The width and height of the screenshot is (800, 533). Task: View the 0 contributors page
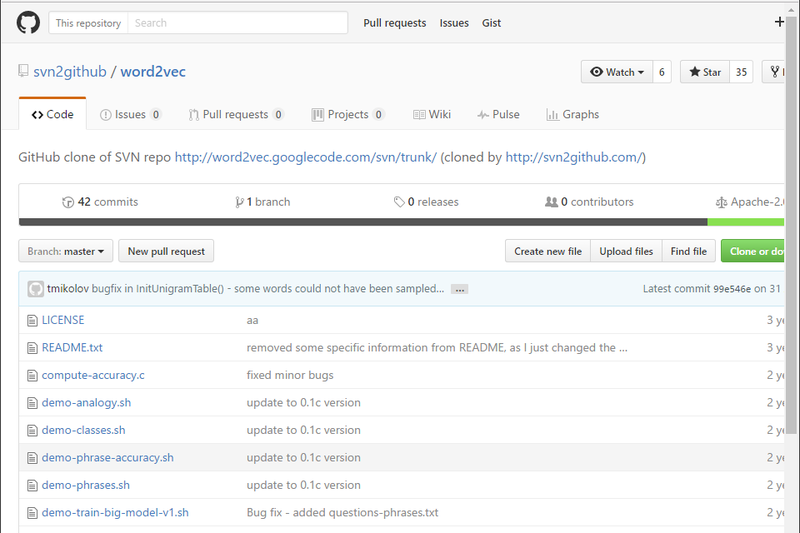coord(589,202)
